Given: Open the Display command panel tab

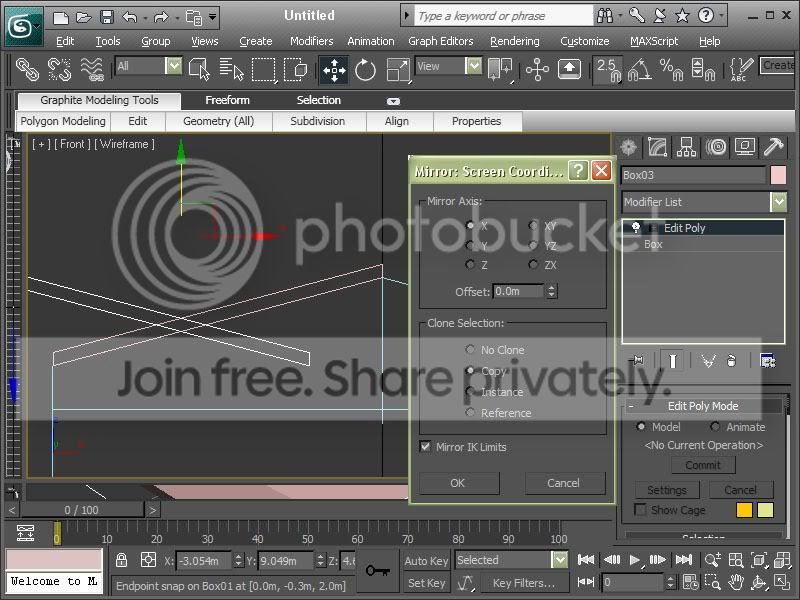Looking at the screenshot, I should click(x=745, y=147).
